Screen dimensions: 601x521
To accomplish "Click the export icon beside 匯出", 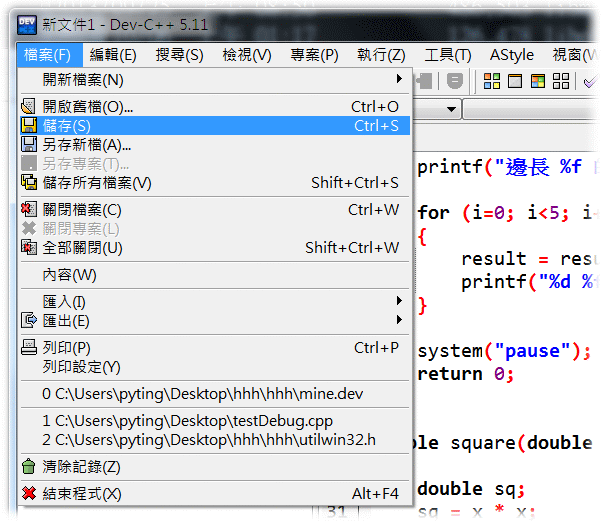I will click(29, 320).
